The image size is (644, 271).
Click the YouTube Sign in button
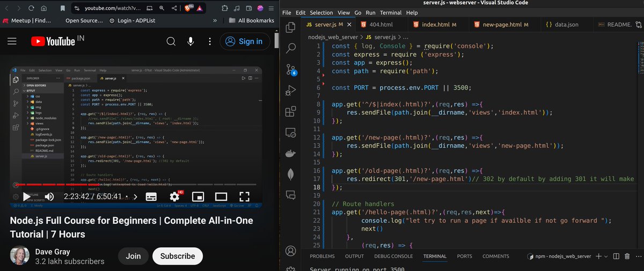tap(245, 41)
